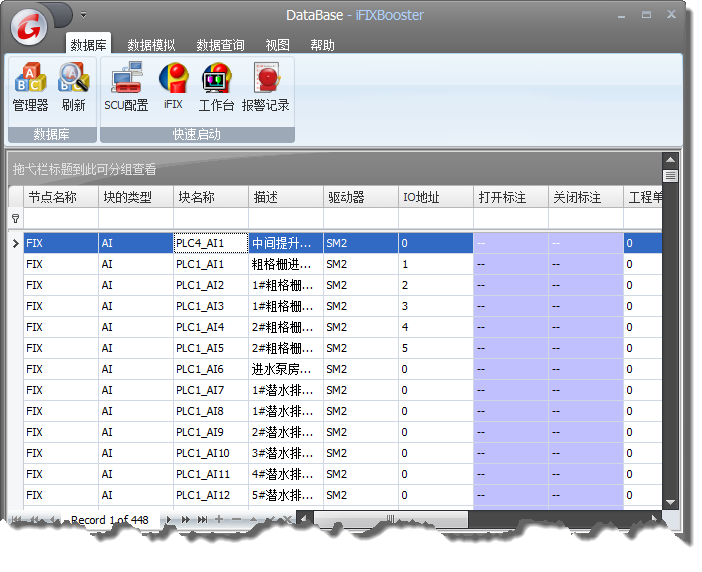The width and height of the screenshot is (702, 572).
Task: Sort by the 节点名称 column header
Action: pos(61,197)
